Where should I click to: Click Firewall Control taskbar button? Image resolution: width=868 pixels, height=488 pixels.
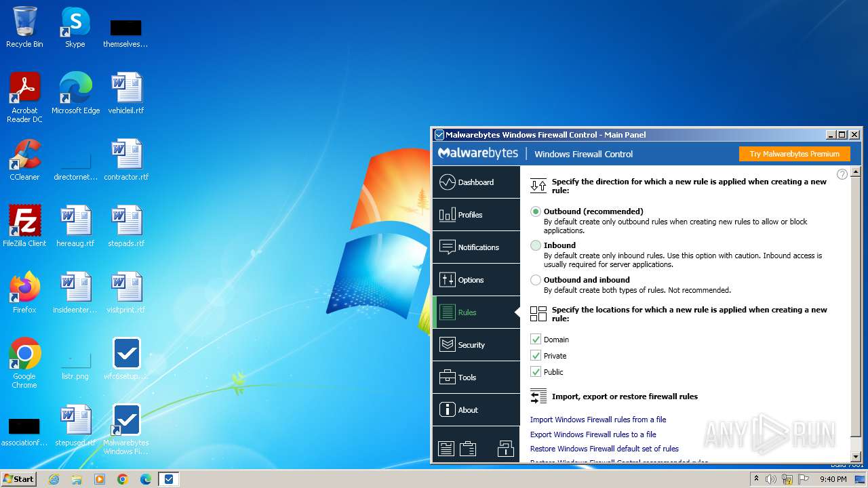(x=169, y=479)
